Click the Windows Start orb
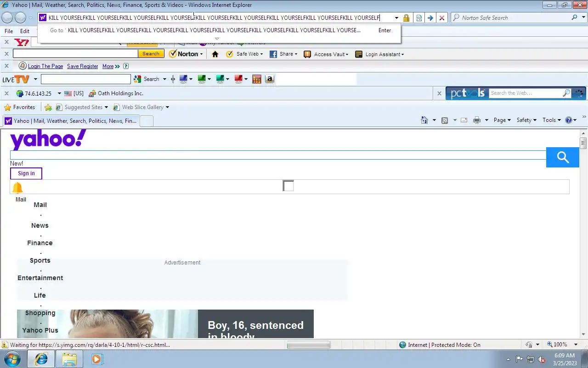Viewport: 588px width, 368px height. pos(11,359)
